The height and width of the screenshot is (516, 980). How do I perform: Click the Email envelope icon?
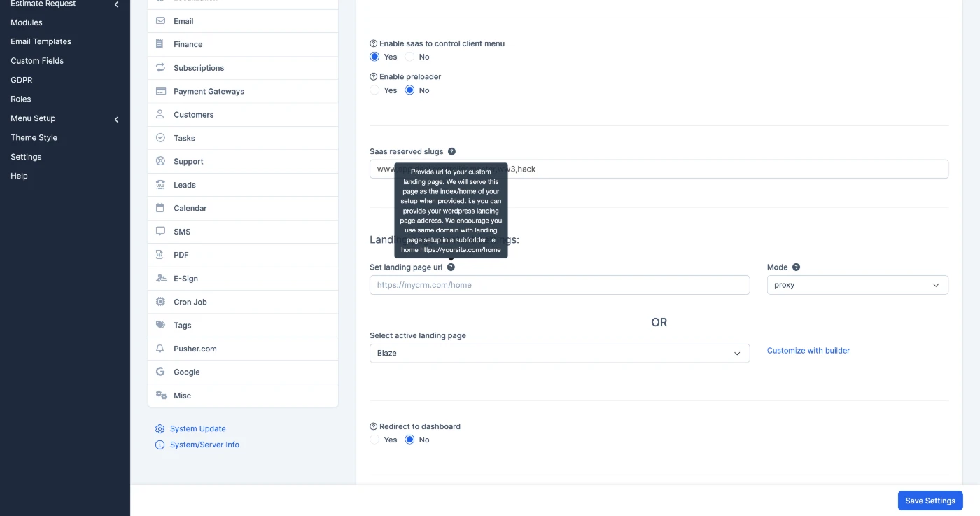click(160, 21)
